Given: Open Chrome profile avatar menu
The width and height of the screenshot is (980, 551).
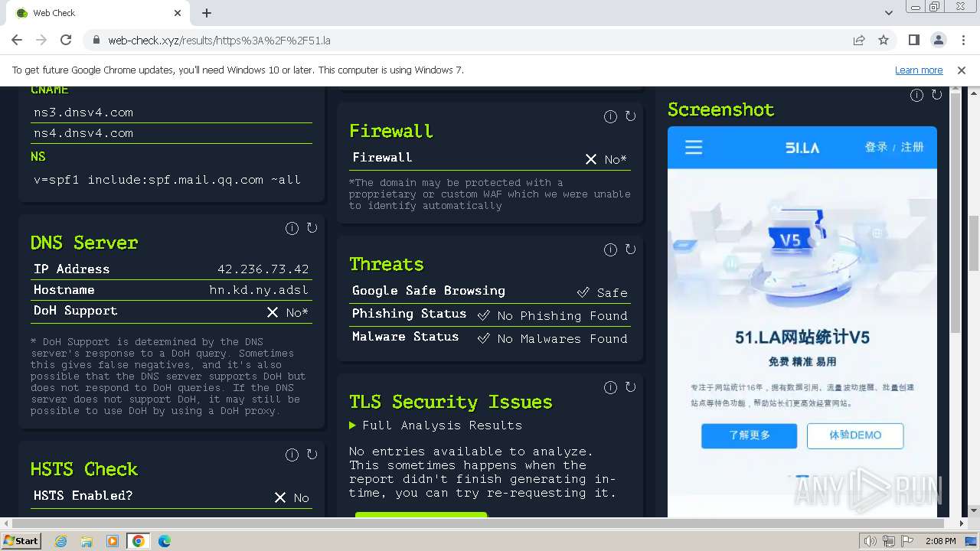Looking at the screenshot, I should (939, 40).
